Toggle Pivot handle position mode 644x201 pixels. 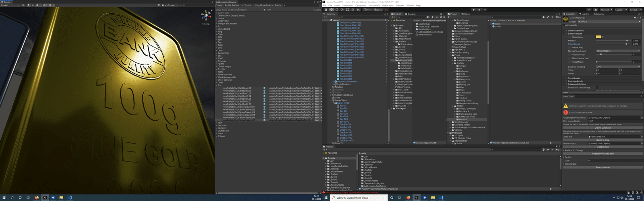point(367,10)
